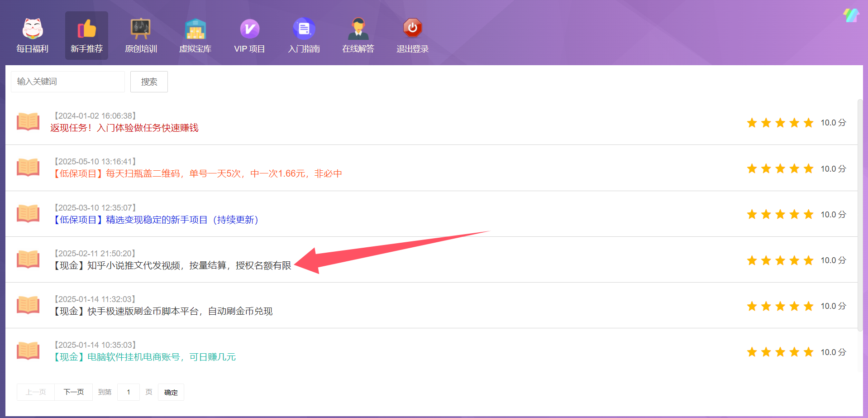Go to next page with 下一页
The image size is (868, 418).
tap(73, 392)
